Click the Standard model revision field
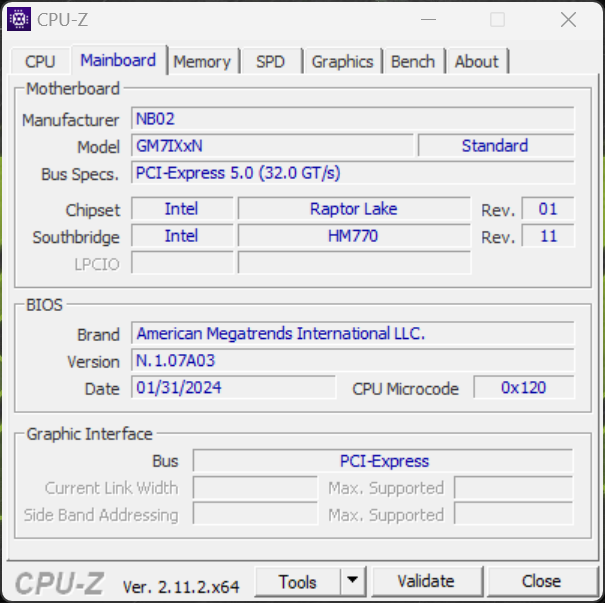 [496, 146]
